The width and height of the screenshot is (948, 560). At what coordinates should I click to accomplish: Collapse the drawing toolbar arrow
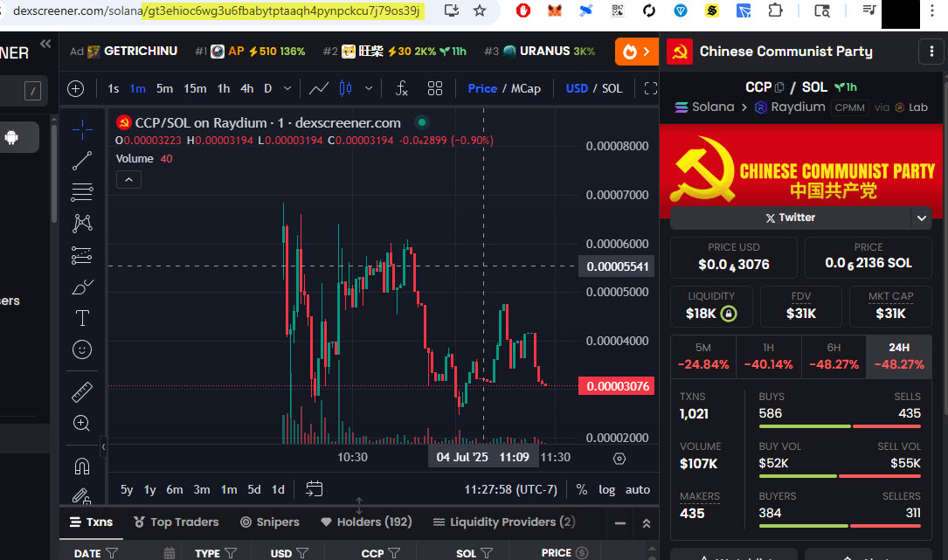coord(103,447)
